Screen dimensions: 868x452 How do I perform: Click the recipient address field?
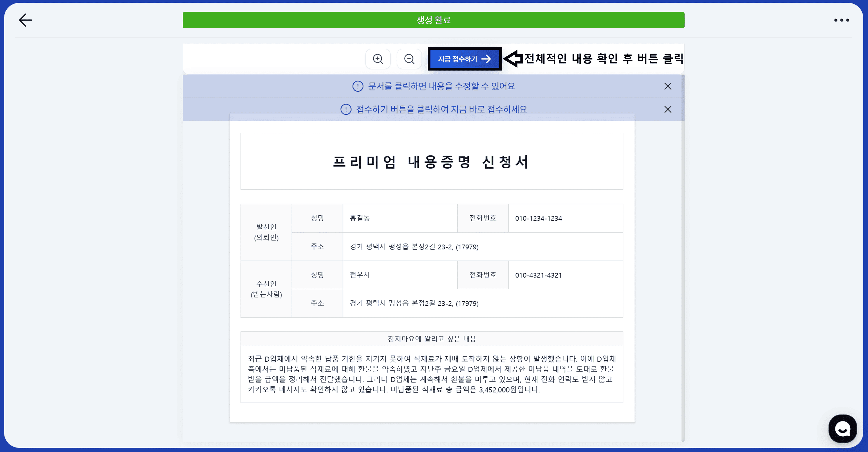(x=414, y=303)
